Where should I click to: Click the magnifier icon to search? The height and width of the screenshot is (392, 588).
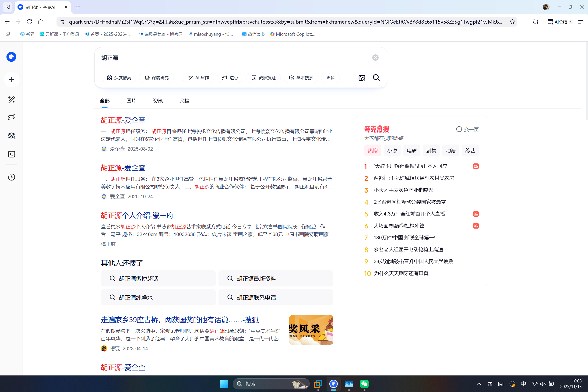(376, 78)
